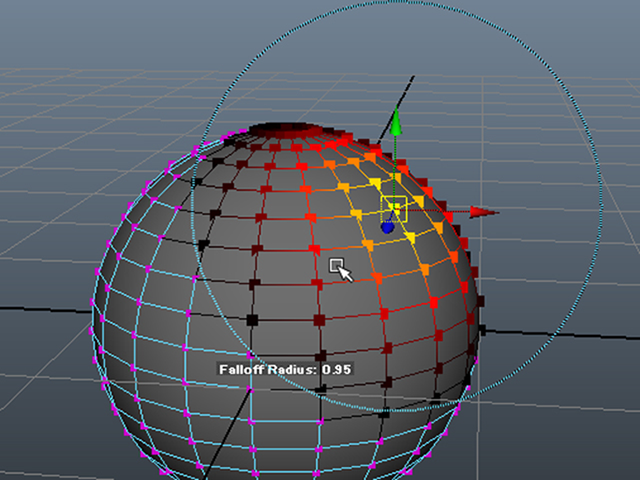Click the Falloff Radius 0.95 label

click(285, 370)
